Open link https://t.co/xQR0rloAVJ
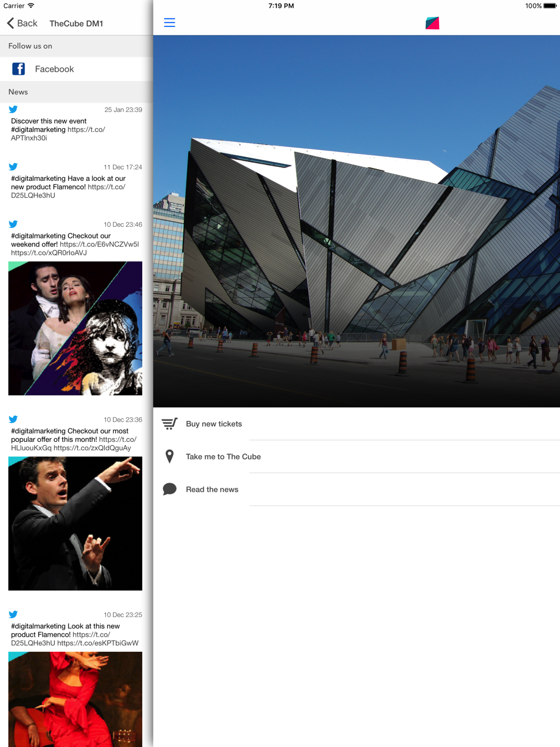The width and height of the screenshot is (560, 747). click(x=49, y=253)
